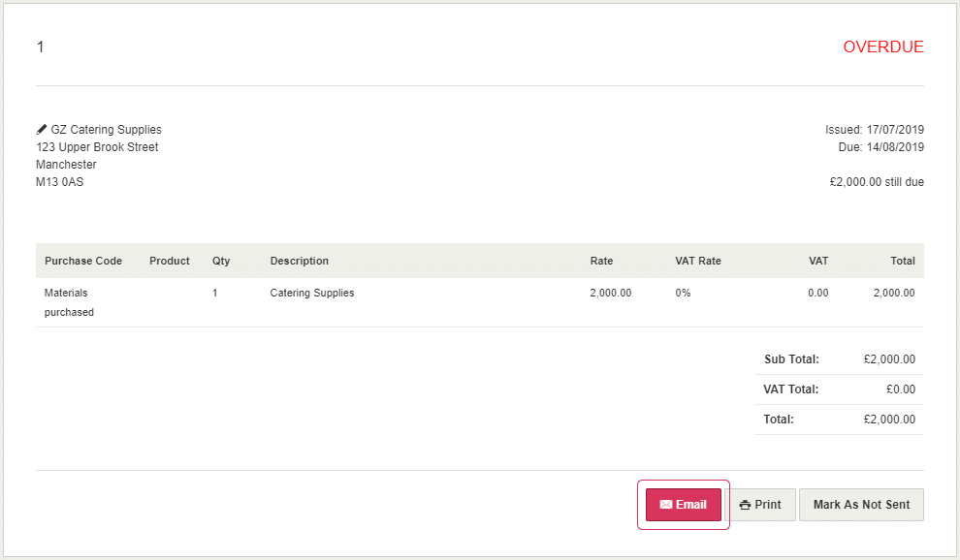The width and height of the screenshot is (960, 560).
Task: Click the Product column header
Action: coord(170,261)
